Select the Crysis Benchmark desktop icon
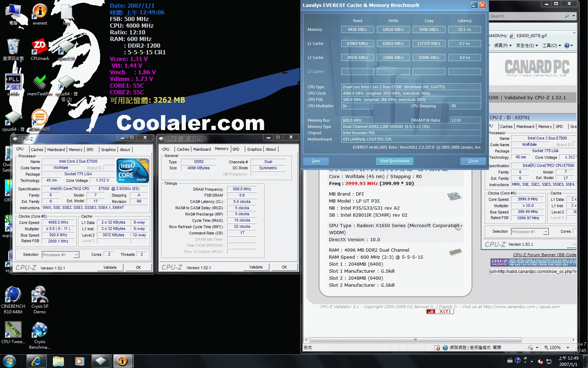 [40, 335]
